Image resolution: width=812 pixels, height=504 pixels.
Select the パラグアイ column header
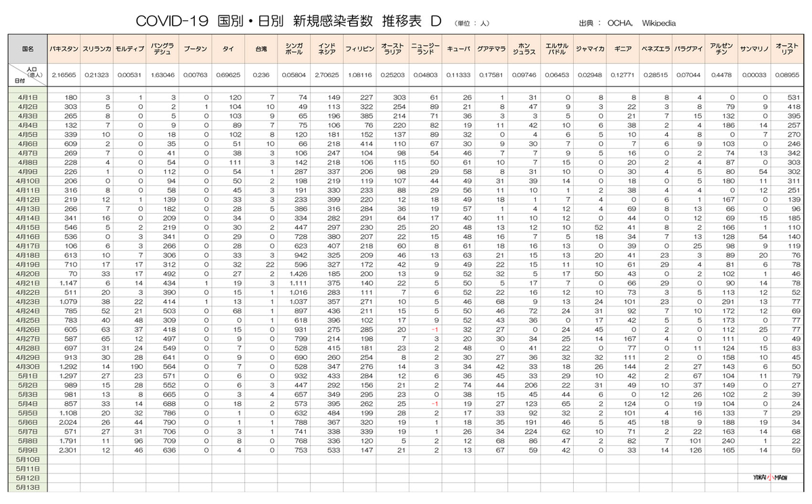tap(687, 49)
